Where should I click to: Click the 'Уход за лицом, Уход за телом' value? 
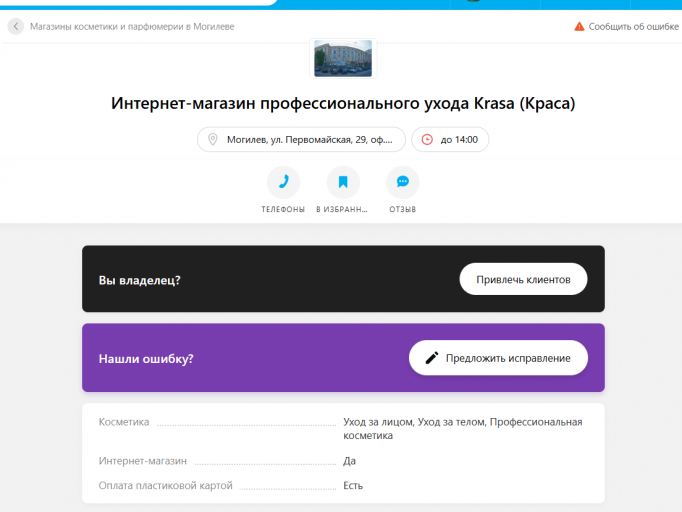[x=415, y=422]
